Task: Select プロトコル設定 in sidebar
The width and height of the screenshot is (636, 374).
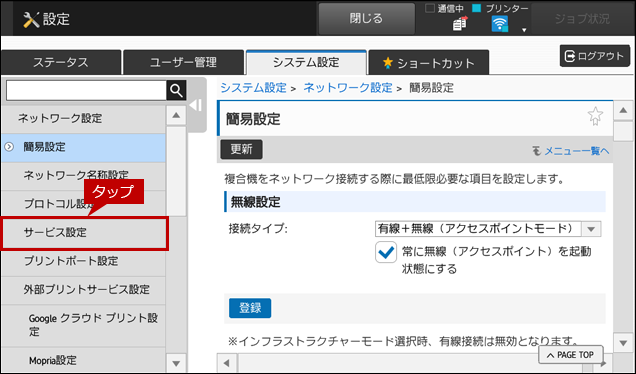Action: (x=83, y=204)
